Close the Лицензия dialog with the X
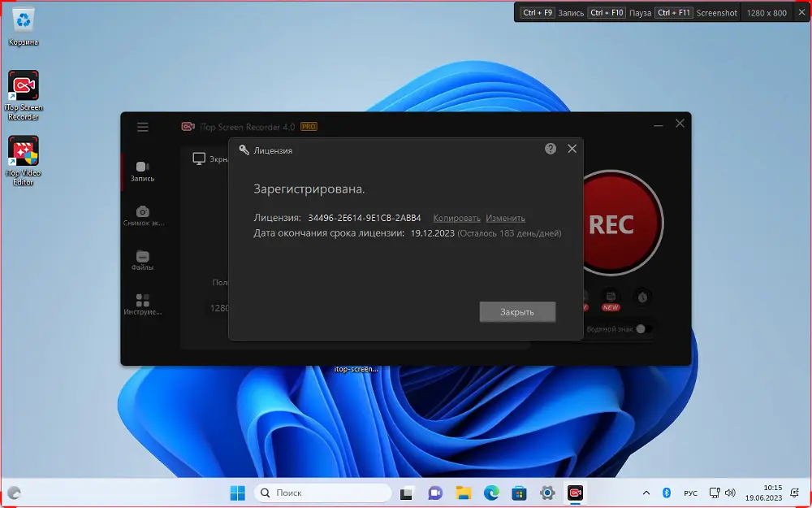The height and width of the screenshot is (508, 812). click(572, 149)
